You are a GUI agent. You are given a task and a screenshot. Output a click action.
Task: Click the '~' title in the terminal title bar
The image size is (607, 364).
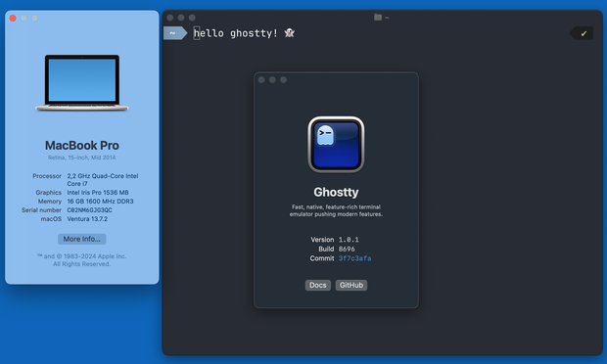[x=387, y=18]
